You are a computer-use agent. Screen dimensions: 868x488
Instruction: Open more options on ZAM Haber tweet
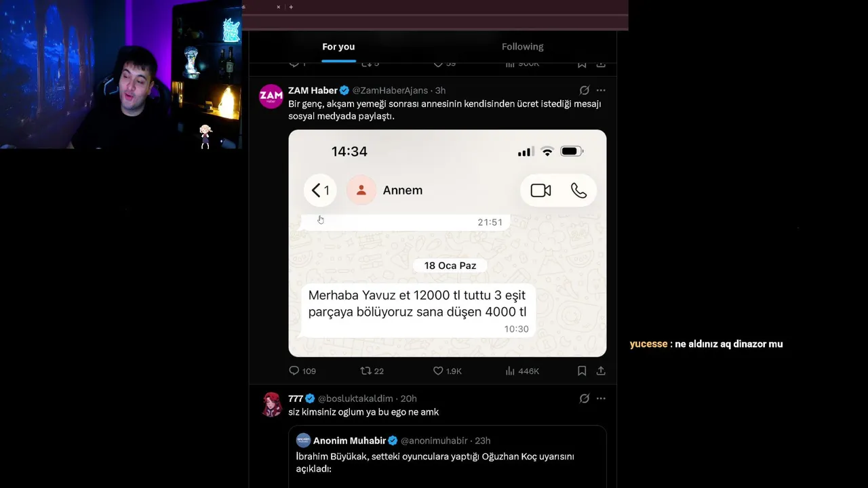[x=601, y=90]
